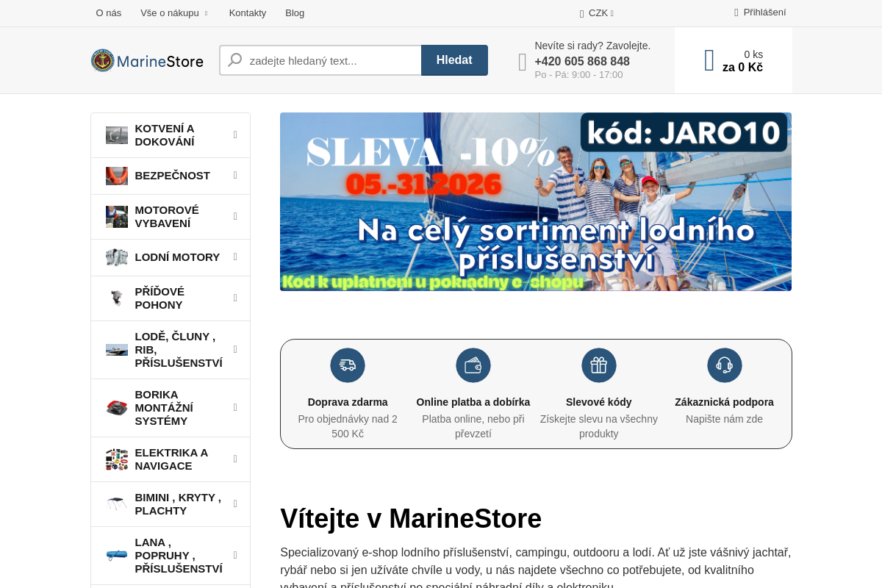This screenshot has width=882, height=588.
Task: Expand Kotvení a dokování submenu arrow
Action: point(235,135)
